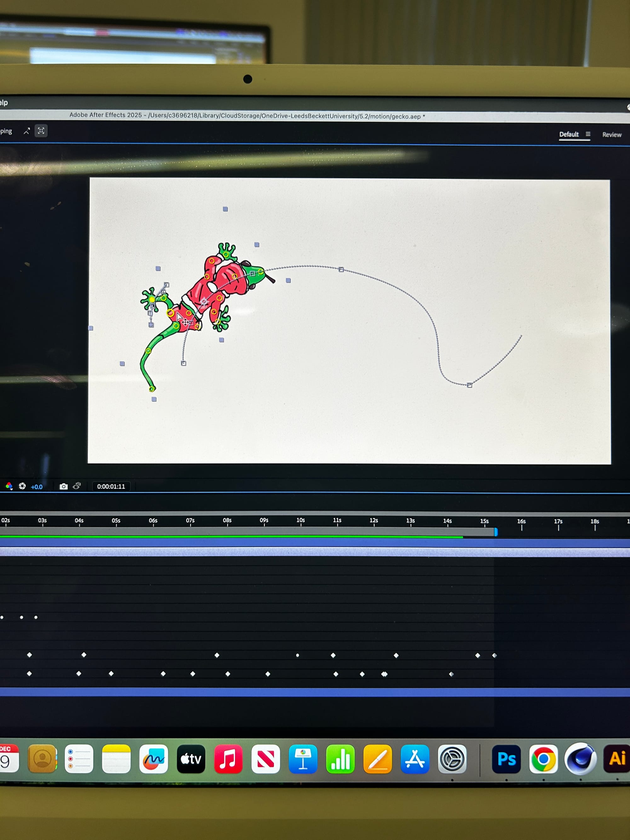Click the work area end handle
This screenshot has height=840, width=630.
[495, 532]
